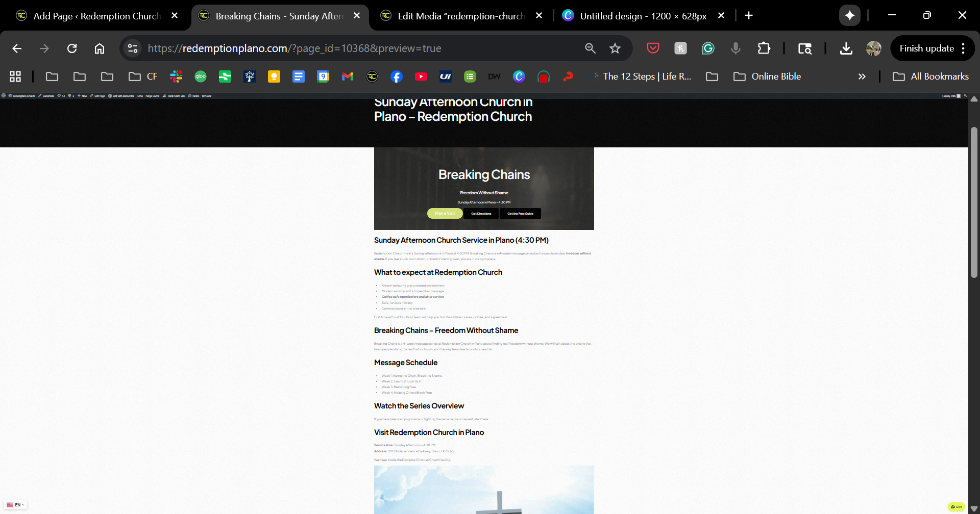Open the Slack bookmark icon
This screenshot has height=514, width=980.
click(x=176, y=76)
